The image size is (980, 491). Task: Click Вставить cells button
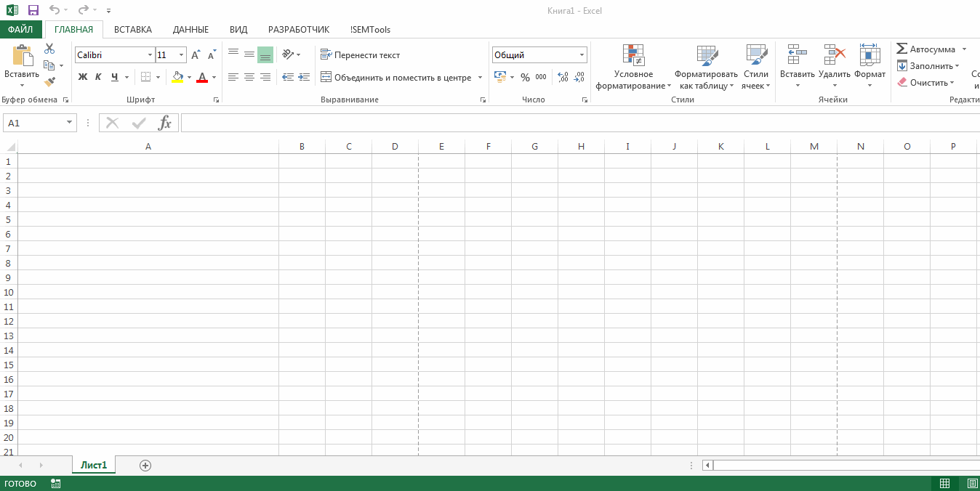(798, 67)
